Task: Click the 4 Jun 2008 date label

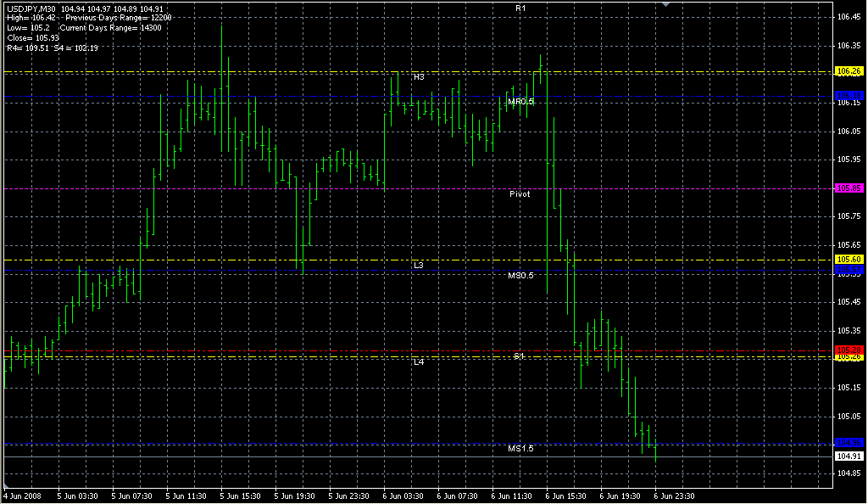Action: (x=22, y=496)
